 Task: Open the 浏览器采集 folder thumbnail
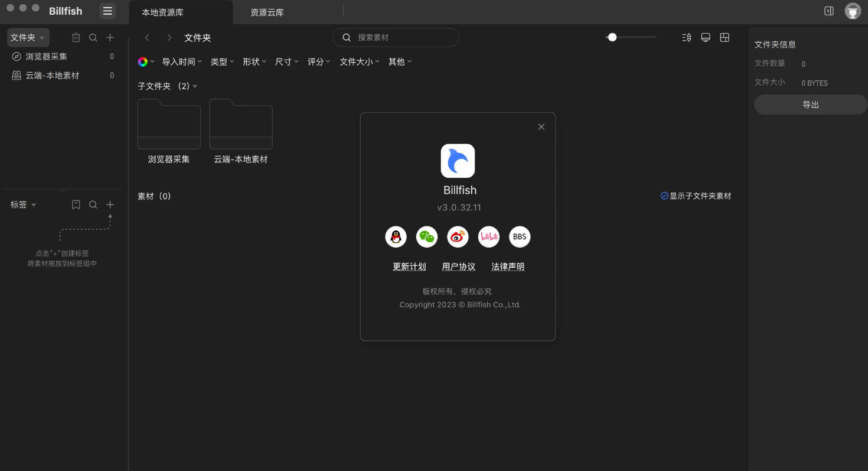click(x=169, y=124)
